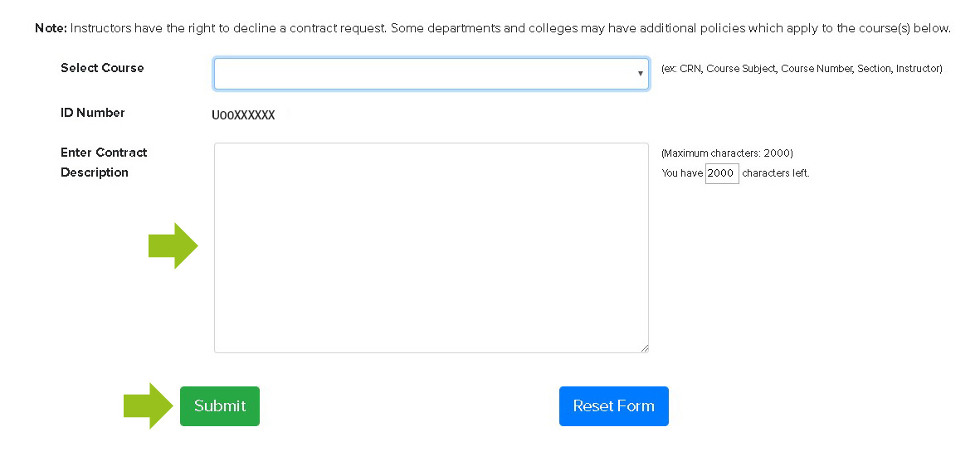Click the characters left counter field
Screen dimensions: 980x466
(x=721, y=173)
